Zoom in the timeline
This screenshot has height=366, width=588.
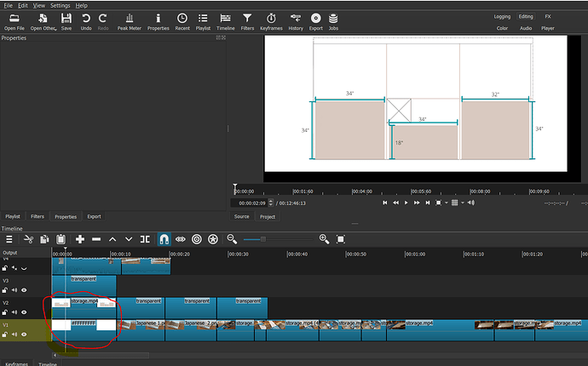click(x=325, y=239)
